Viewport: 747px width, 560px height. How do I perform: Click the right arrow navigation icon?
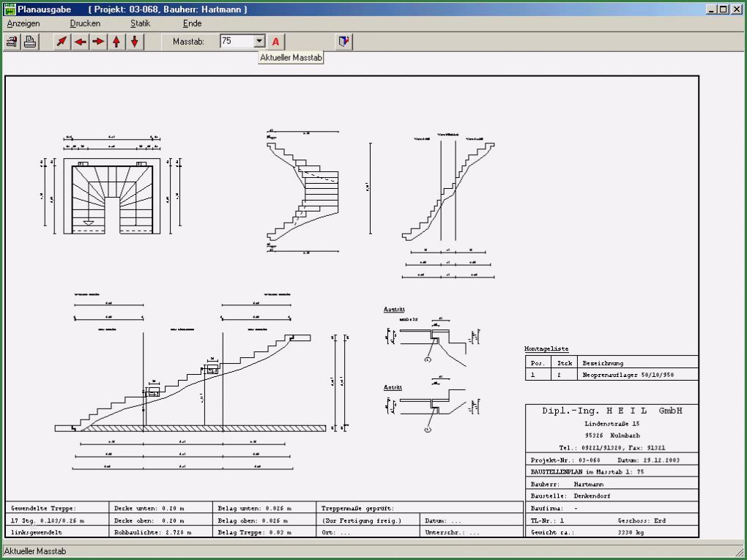(x=100, y=41)
